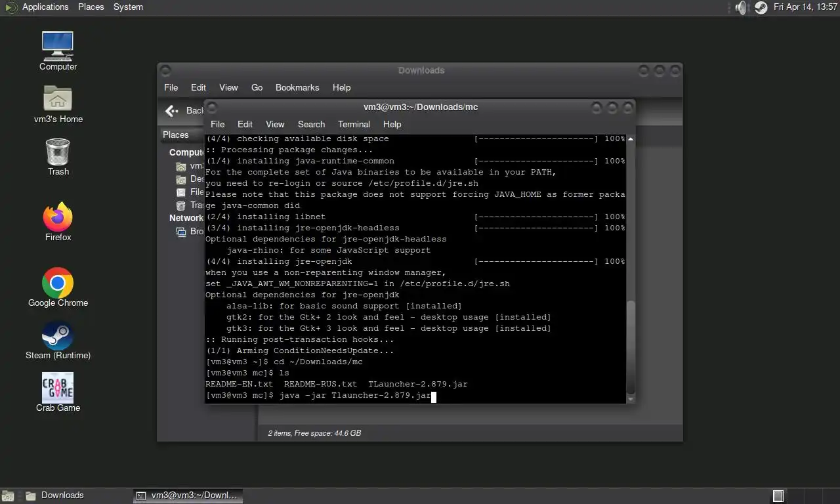The width and height of the screenshot is (840, 504).
Task: Click the terminal scrollbar up arrow
Action: (631, 139)
